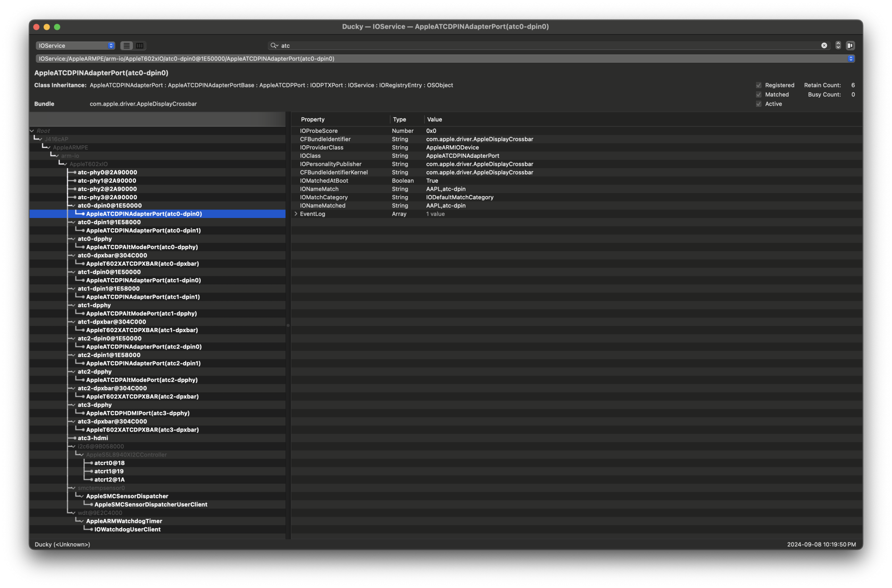892x588 pixels.
Task: Toggle the Registered checkbox
Action: (x=759, y=85)
